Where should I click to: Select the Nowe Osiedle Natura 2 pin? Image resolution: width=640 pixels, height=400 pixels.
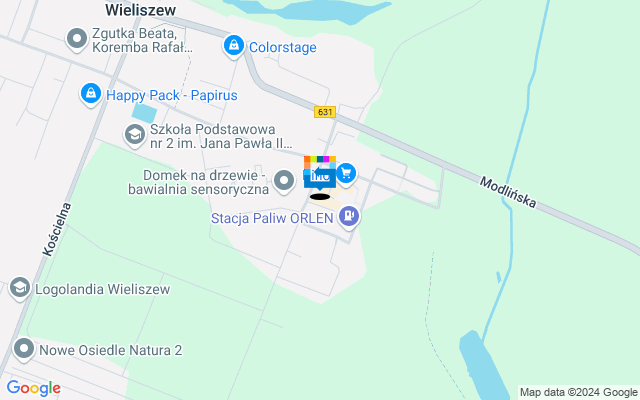point(24,350)
